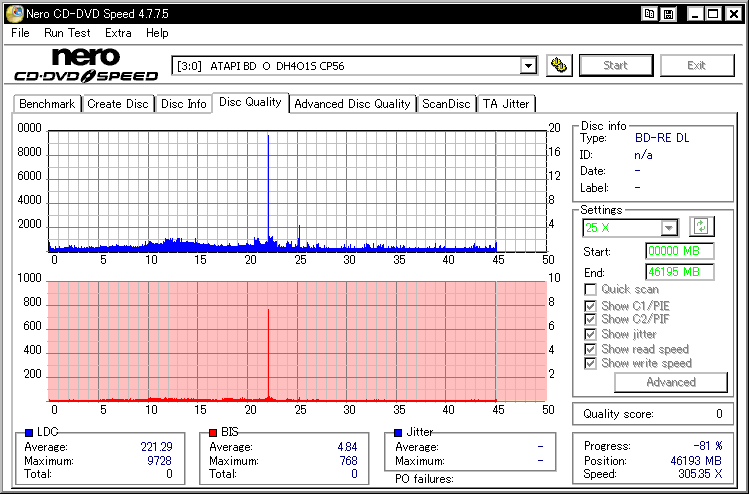Viewport: 749px width, 494px height.
Task: Click the Start position 00000 MB field
Action: pos(679,251)
